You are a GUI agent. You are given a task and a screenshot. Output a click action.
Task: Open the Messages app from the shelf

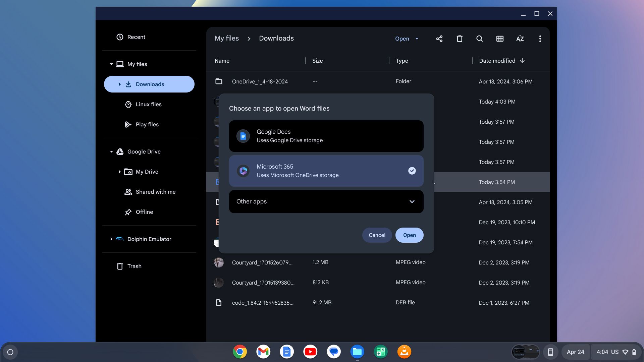[334, 352]
